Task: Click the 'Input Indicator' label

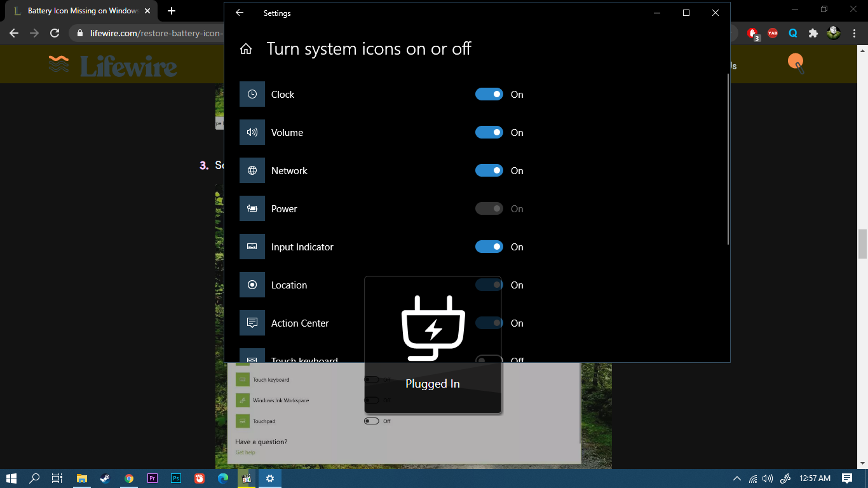Action: point(302,247)
